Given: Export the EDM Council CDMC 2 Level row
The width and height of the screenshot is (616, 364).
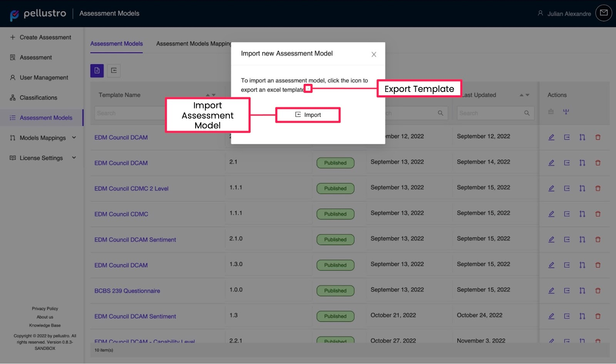Looking at the screenshot, I should point(567,188).
